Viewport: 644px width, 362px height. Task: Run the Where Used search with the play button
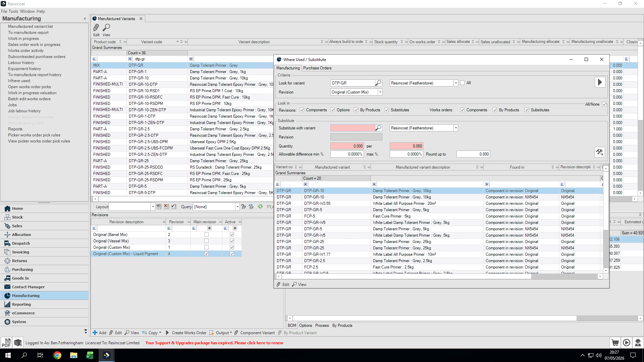coord(600,82)
